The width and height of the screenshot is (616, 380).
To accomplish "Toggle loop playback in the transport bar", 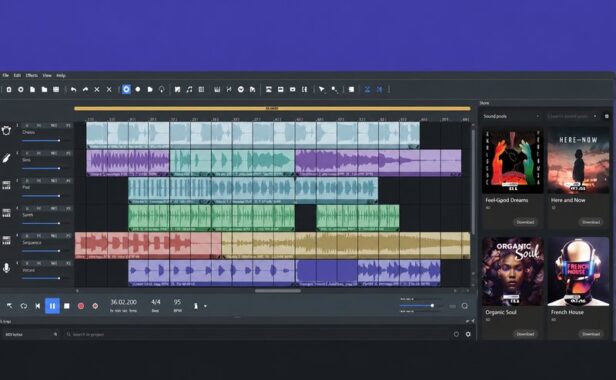I will point(24,306).
